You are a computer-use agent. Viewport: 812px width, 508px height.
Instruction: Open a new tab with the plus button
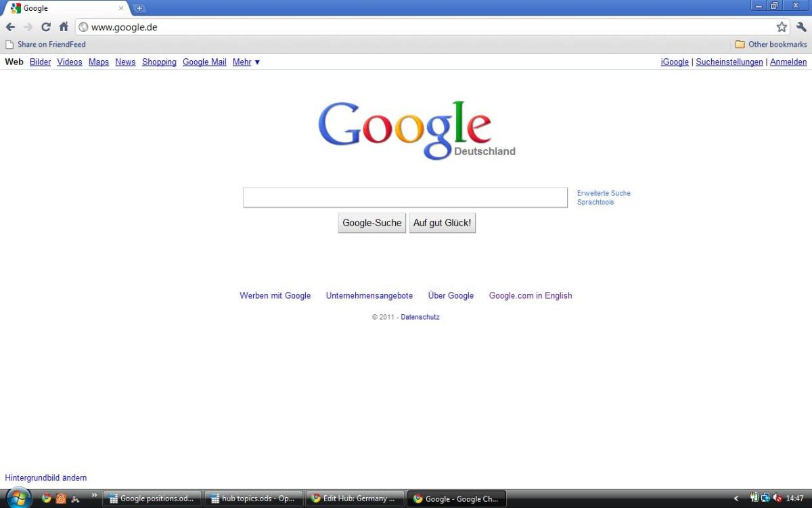pos(139,8)
